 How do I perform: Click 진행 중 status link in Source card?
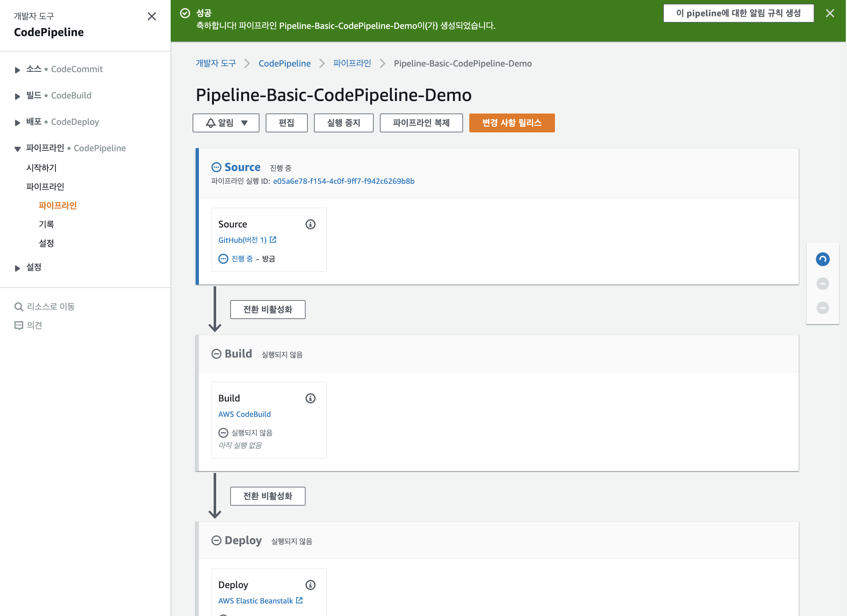click(242, 259)
